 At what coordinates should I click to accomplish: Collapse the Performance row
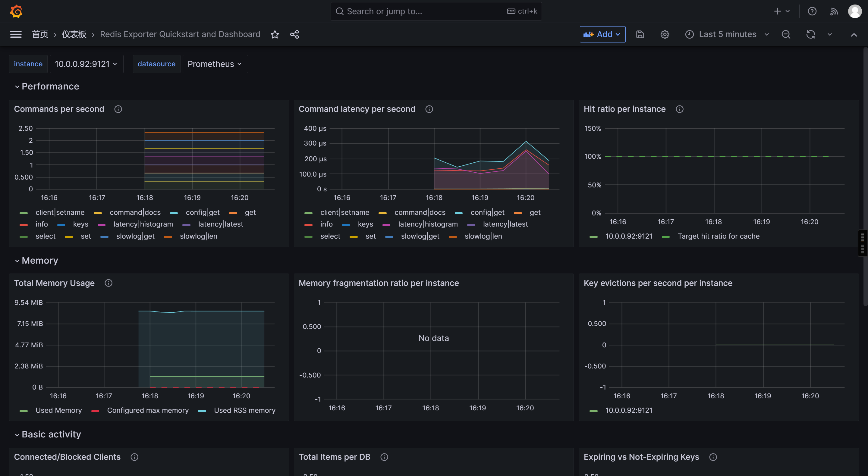50,86
